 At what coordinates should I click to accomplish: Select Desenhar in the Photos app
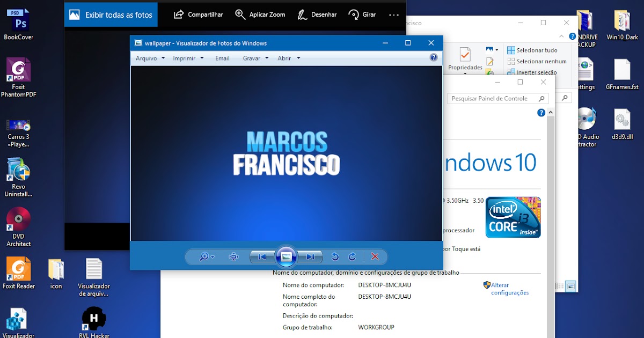(317, 14)
